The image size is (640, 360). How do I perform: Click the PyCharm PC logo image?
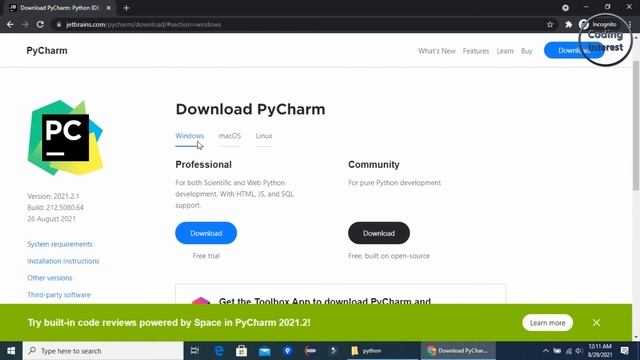65,138
